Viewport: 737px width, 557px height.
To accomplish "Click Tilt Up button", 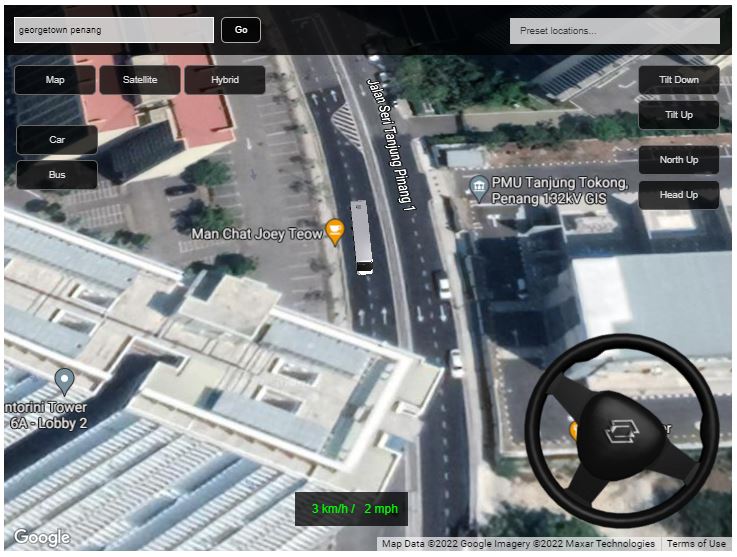I will click(679, 115).
